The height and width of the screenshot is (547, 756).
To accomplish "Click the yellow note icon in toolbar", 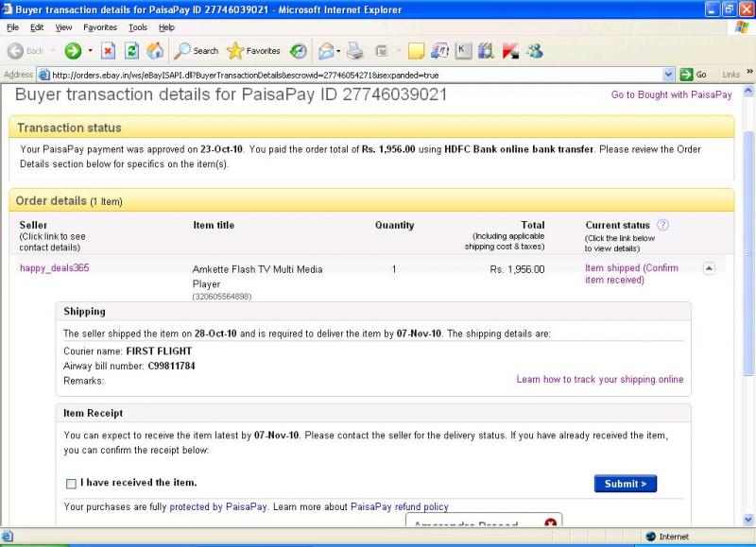I will click(x=416, y=51).
